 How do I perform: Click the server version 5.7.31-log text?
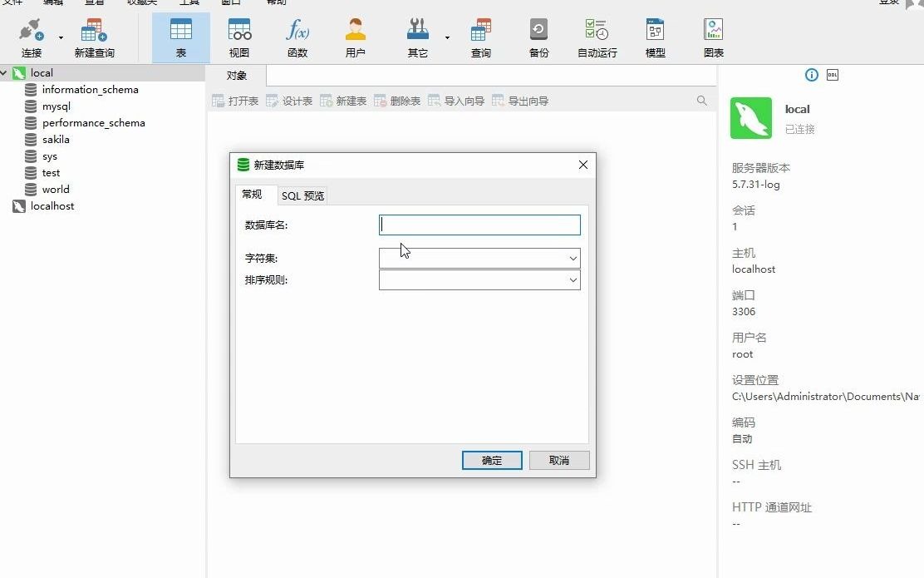[x=755, y=185]
